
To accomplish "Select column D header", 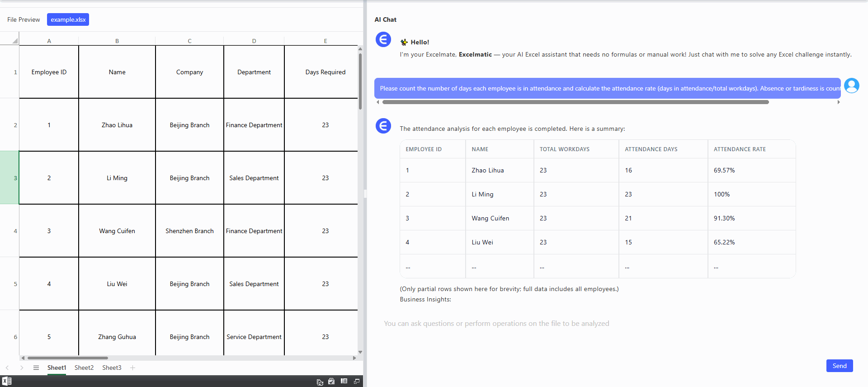I will pyautogui.click(x=254, y=41).
